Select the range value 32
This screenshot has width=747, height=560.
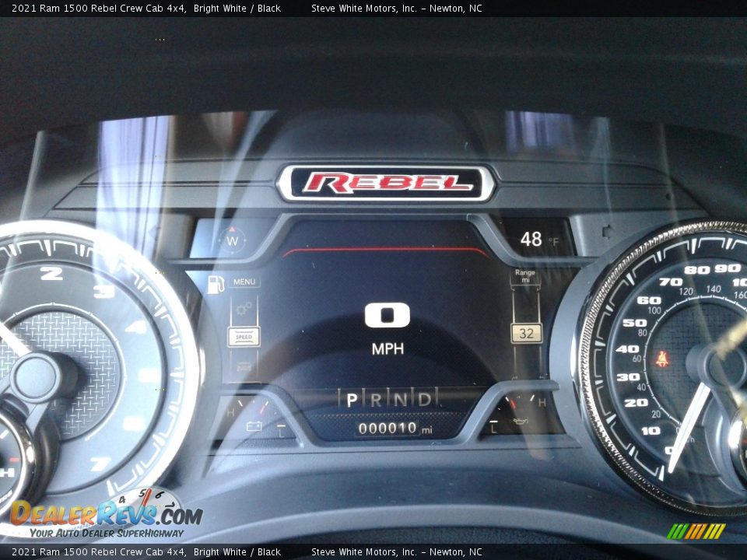click(526, 334)
